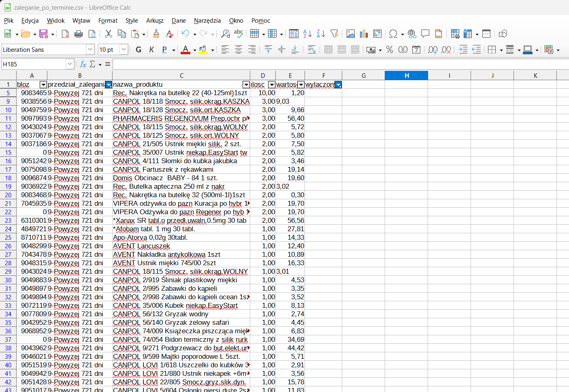Click the Name Box showing H185

(34, 64)
